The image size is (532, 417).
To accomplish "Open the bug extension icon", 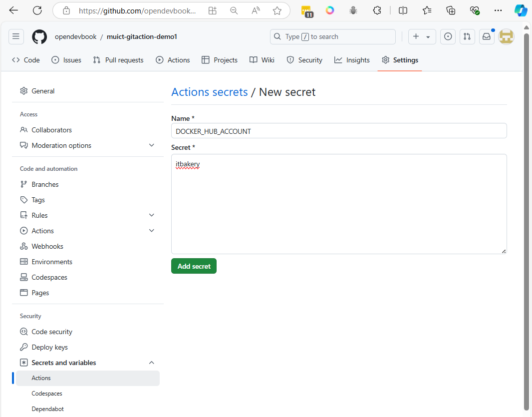I will [353, 10].
